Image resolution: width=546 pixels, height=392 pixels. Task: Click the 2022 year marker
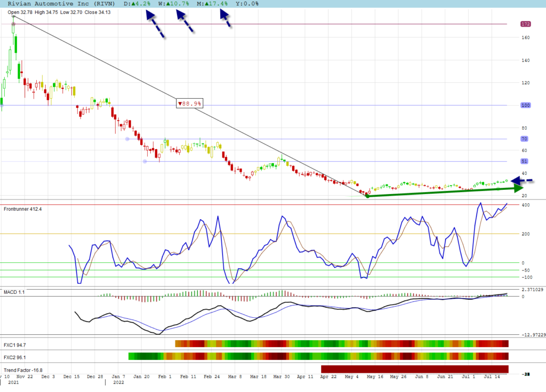click(118, 382)
